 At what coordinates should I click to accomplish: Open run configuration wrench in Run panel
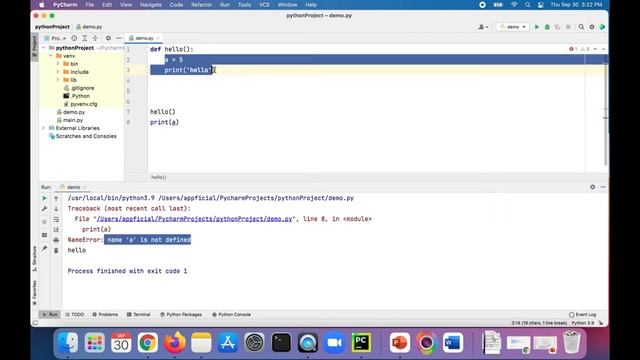point(44,209)
